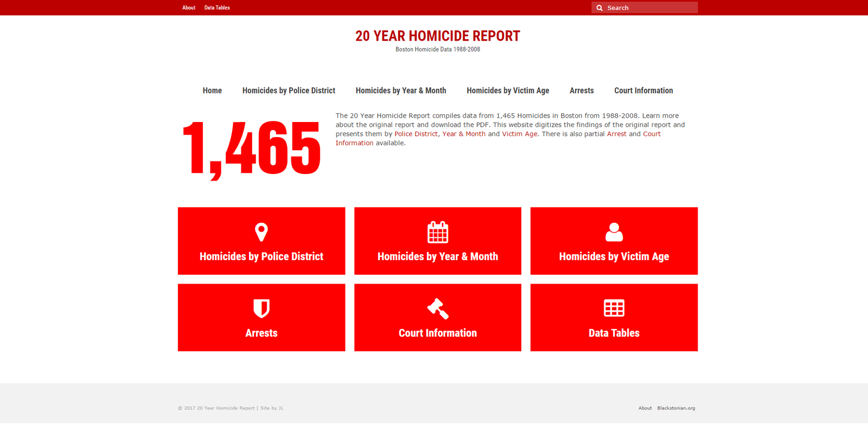The image size is (868, 425).
Task: Click the shield icon on Arrests tile
Action: [261, 308]
